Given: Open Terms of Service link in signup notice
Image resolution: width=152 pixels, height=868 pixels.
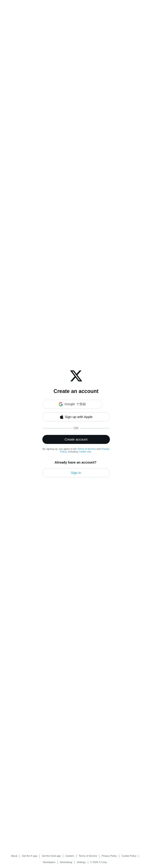Looking at the screenshot, I should pos(87,449).
